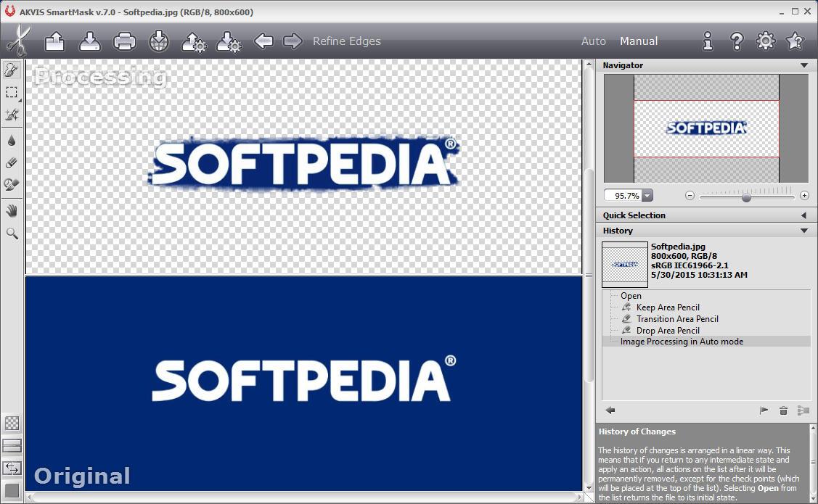Swap original and processed view positions

(x=12, y=468)
